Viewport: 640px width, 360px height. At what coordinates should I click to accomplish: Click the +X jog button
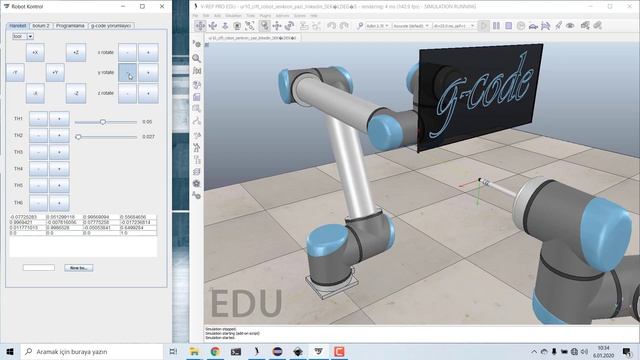[35, 53]
